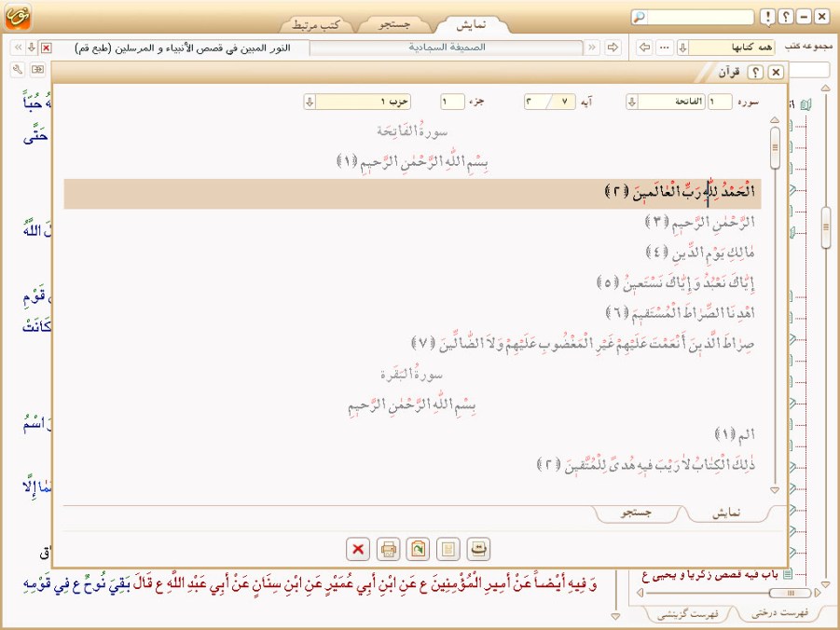Select the الصحيفة السجادية book tab
The image size is (840, 630).
[x=447, y=48]
